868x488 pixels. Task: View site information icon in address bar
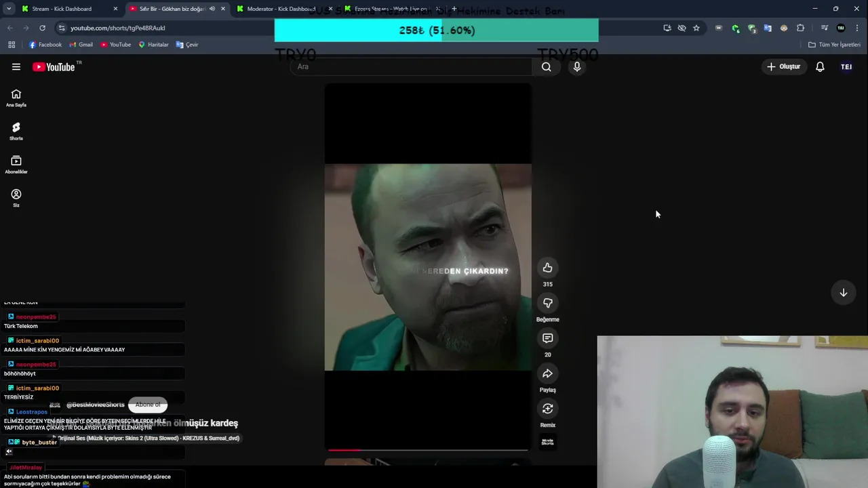62,28
